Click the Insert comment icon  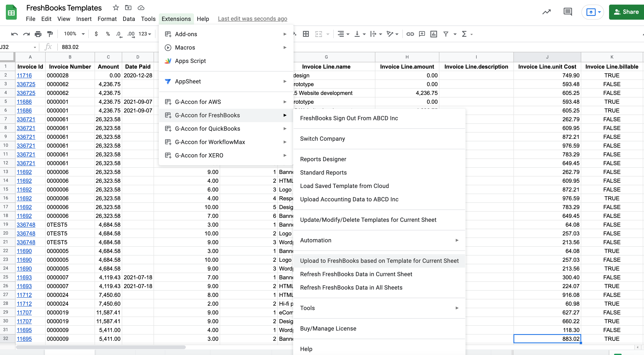[x=422, y=34]
